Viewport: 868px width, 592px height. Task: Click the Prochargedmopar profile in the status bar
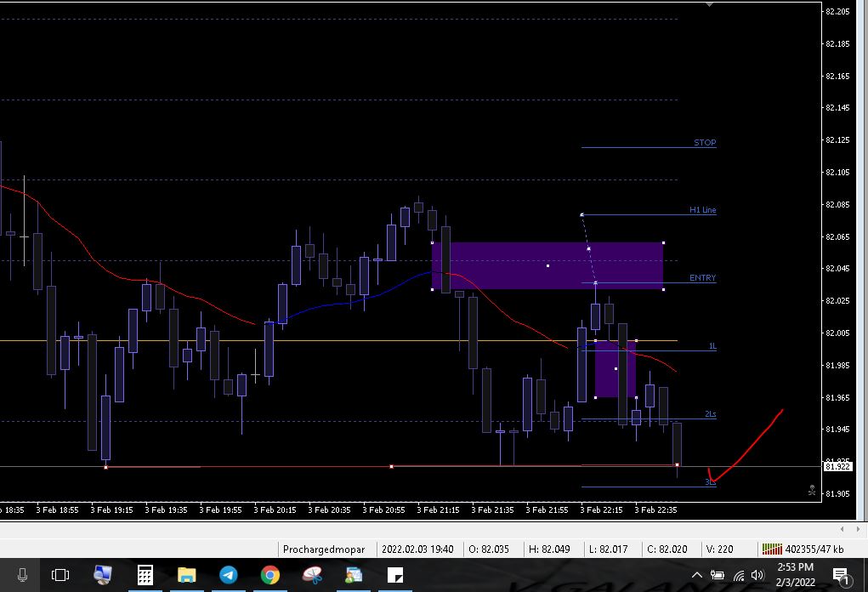tap(324, 549)
